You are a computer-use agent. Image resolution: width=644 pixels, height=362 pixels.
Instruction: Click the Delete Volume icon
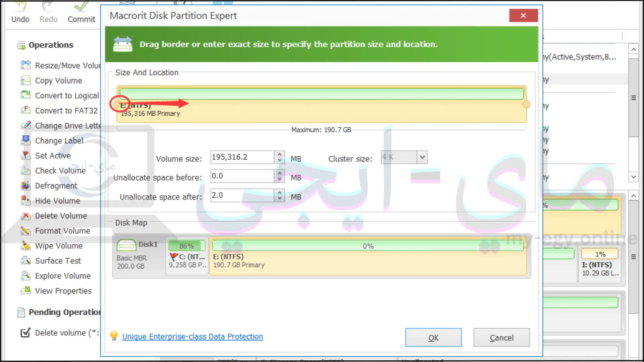click(25, 216)
